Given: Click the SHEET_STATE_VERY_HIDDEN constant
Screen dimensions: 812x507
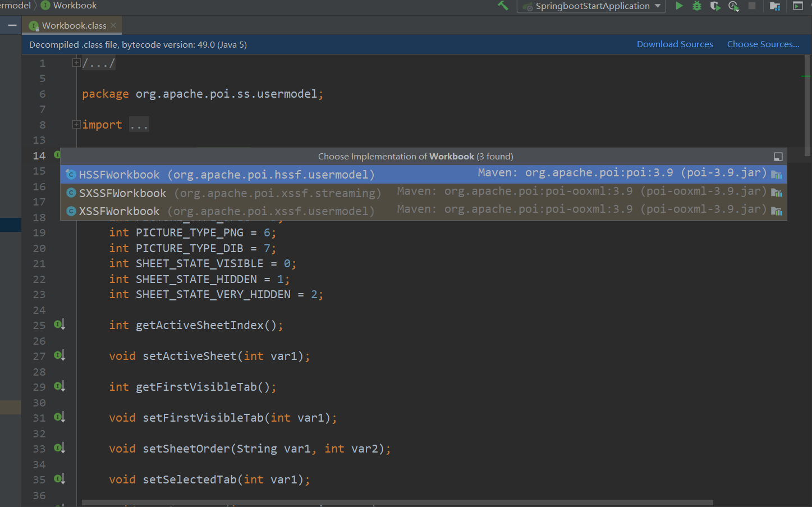Looking at the screenshot, I should [x=213, y=294].
